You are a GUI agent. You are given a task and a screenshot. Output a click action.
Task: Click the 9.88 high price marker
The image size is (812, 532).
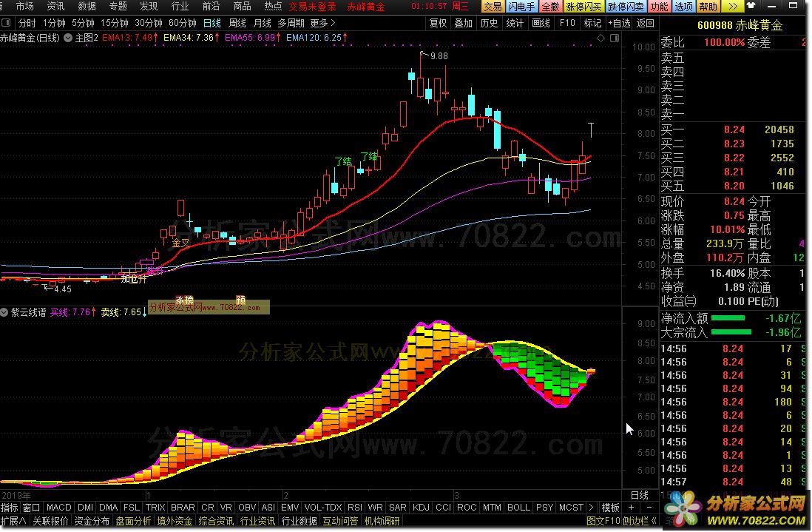tap(439, 55)
